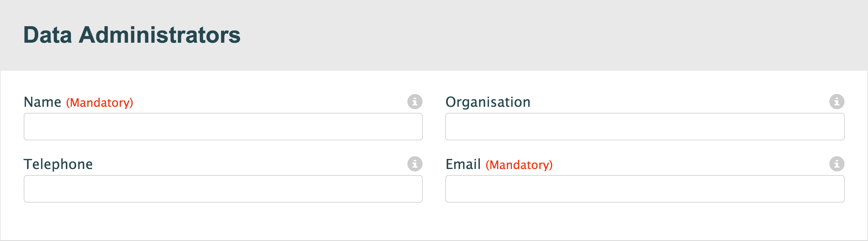Place cursor in the Email input field
Image resolution: width=868 pixels, height=241 pixels.
pyautogui.click(x=644, y=189)
